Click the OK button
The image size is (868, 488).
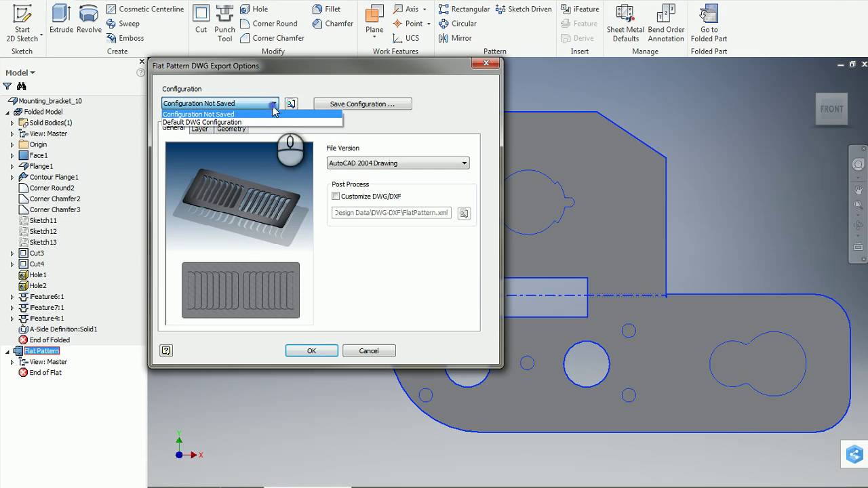click(x=311, y=350)
